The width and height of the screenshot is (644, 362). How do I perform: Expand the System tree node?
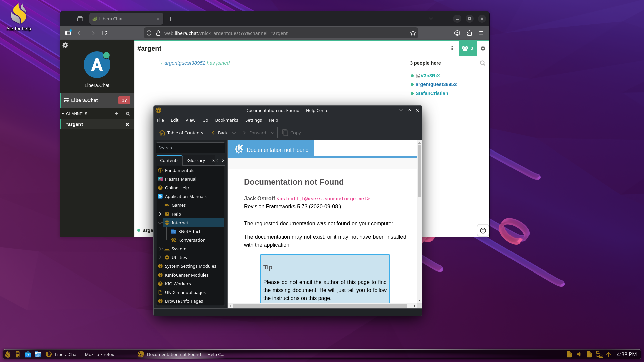tap(160, 249)
